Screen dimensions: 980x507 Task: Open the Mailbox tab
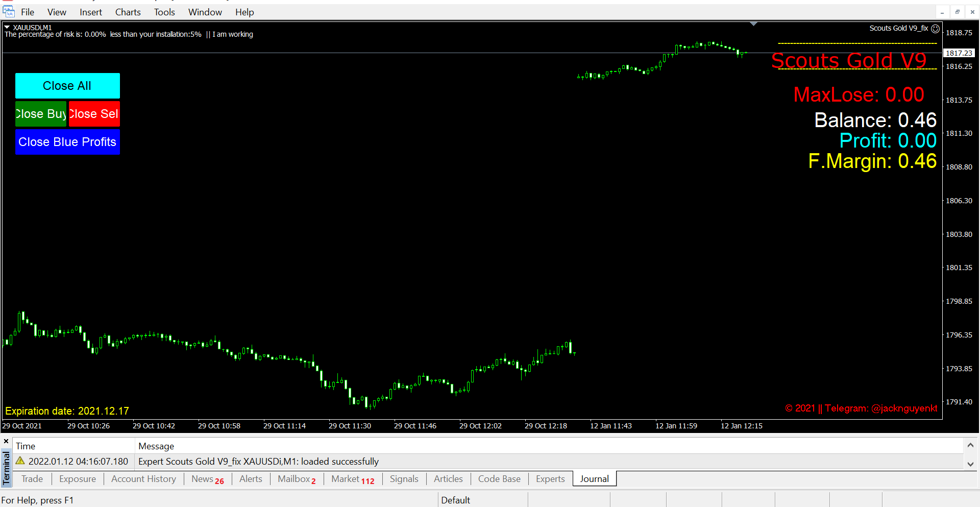297,479
